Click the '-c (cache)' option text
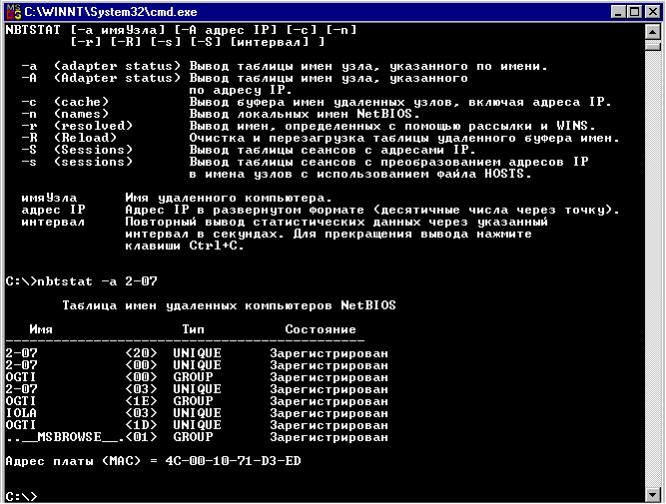This screenshot has width=666, height=504. coord(65,102)
